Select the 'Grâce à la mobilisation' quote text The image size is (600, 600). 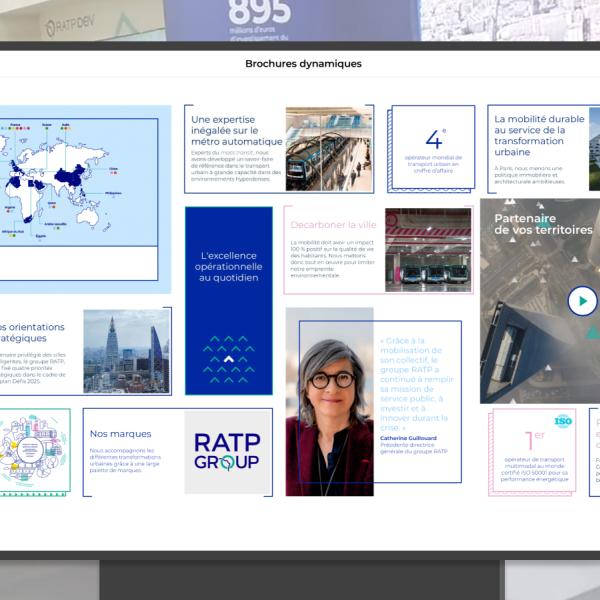pyautogui.click(x=416, y=384)
